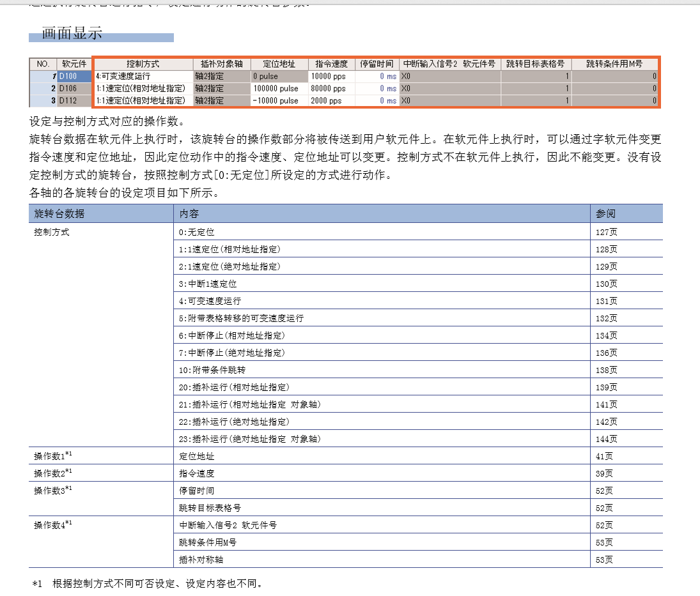Click the -10000 pulse positioning address cell
The width and height of the screenshot is (700, 596).
click(279, 100)
